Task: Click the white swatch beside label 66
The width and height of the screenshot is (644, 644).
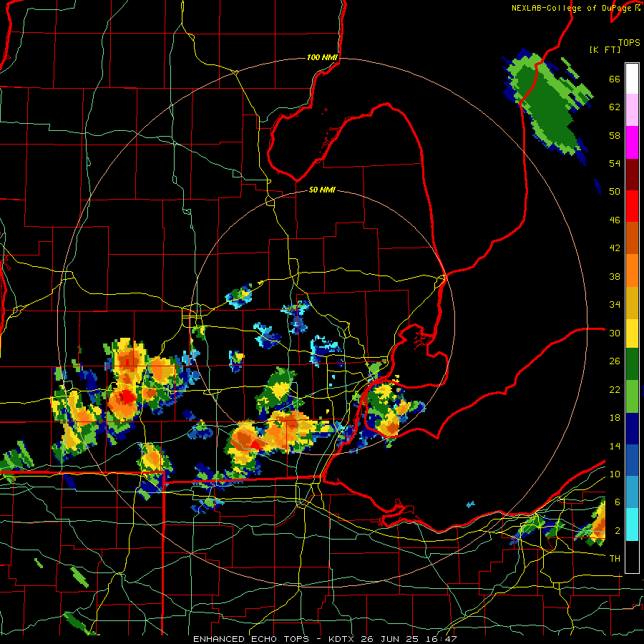Action: click(x=632, y=79)
